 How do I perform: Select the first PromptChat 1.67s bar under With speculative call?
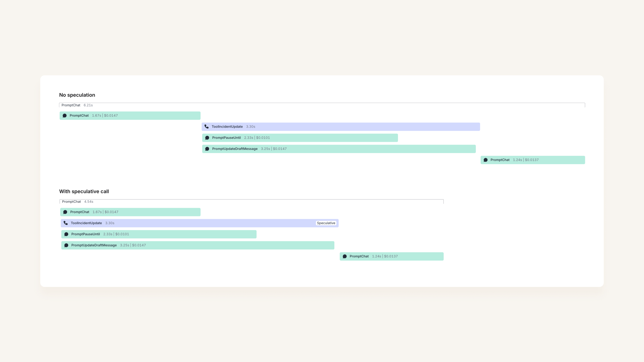[130, 212]
